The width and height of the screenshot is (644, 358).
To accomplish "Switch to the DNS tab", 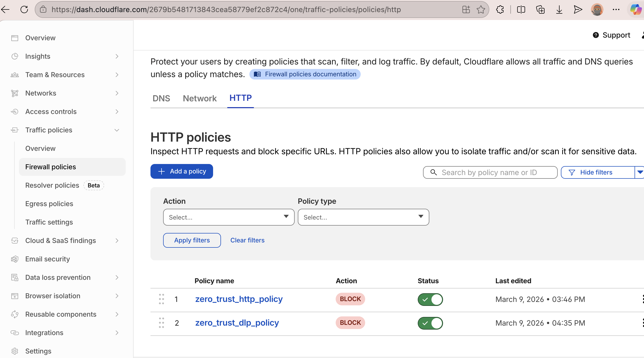I will coord(161,98).
